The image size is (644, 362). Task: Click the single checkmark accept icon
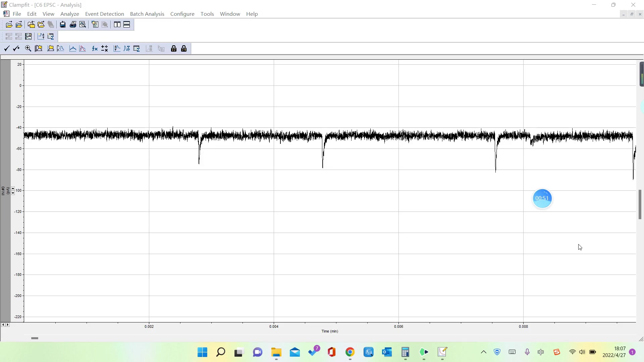(6, 49)
